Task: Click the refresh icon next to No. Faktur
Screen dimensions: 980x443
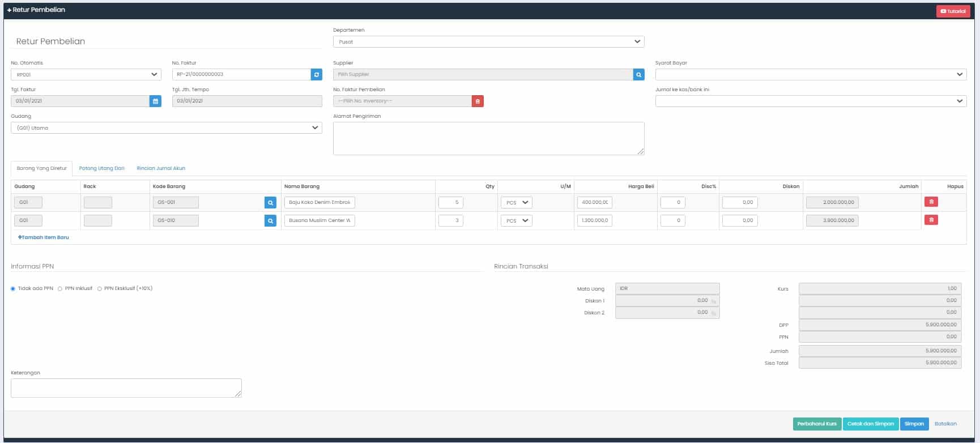Action: tap(316, 74)
